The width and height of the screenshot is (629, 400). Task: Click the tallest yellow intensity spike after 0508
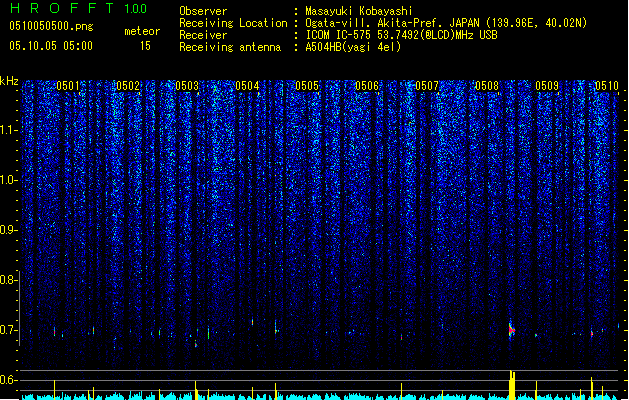tap(511, 385)
